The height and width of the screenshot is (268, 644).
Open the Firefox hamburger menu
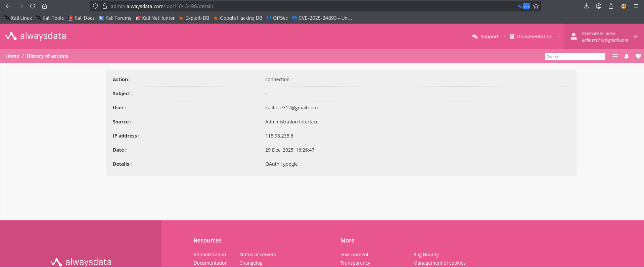[636, 6]
